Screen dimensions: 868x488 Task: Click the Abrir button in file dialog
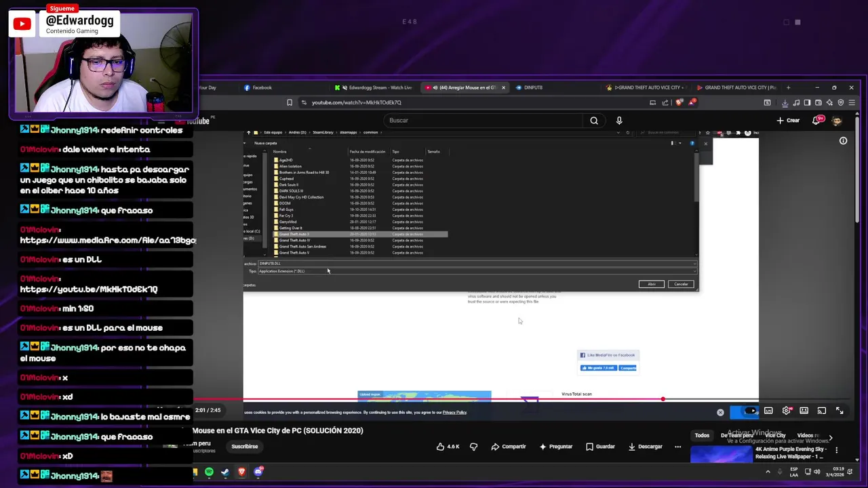651,284
